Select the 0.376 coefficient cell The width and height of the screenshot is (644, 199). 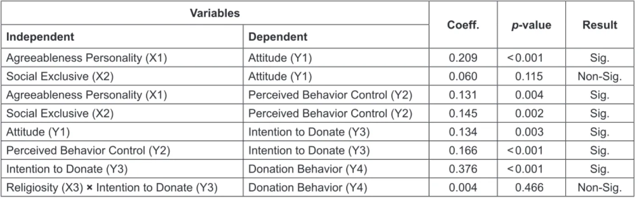click(463, 168)
